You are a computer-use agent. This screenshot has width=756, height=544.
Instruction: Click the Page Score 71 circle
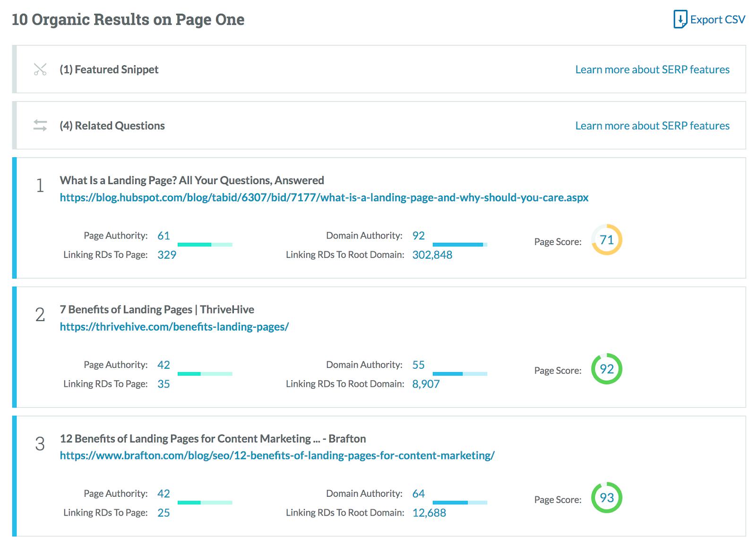[x=606, y=240]
